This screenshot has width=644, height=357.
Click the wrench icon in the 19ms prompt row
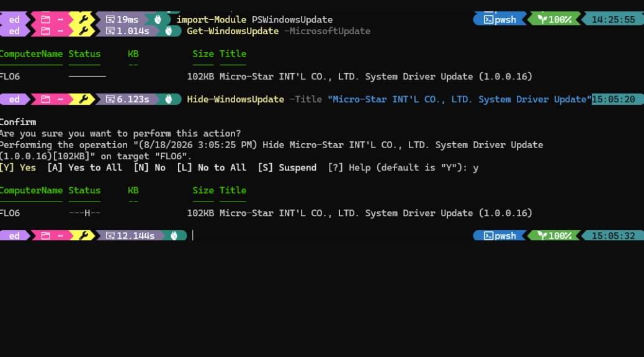tap(83, 20)
